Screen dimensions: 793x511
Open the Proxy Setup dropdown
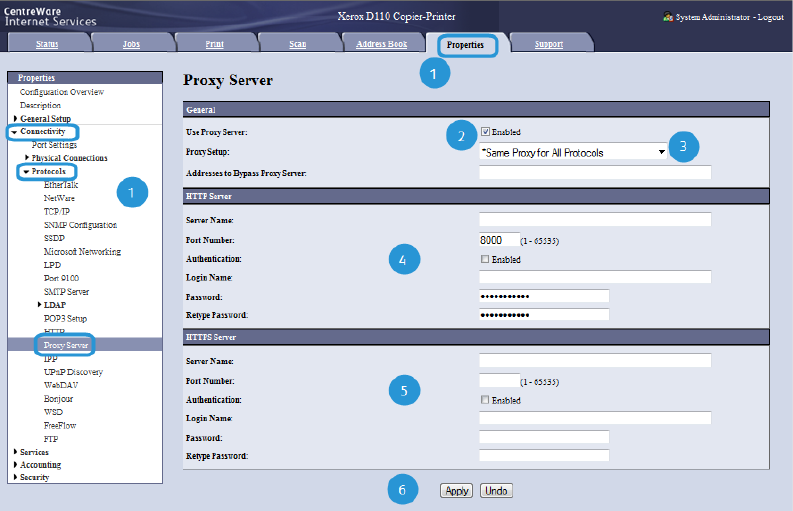[573, 152]
